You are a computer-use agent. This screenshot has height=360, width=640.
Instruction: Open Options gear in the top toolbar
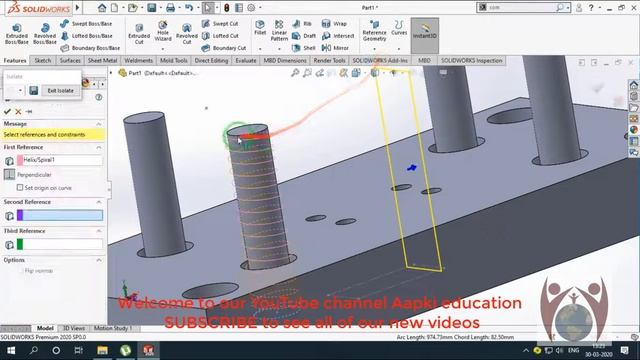[x=251, y=7]
